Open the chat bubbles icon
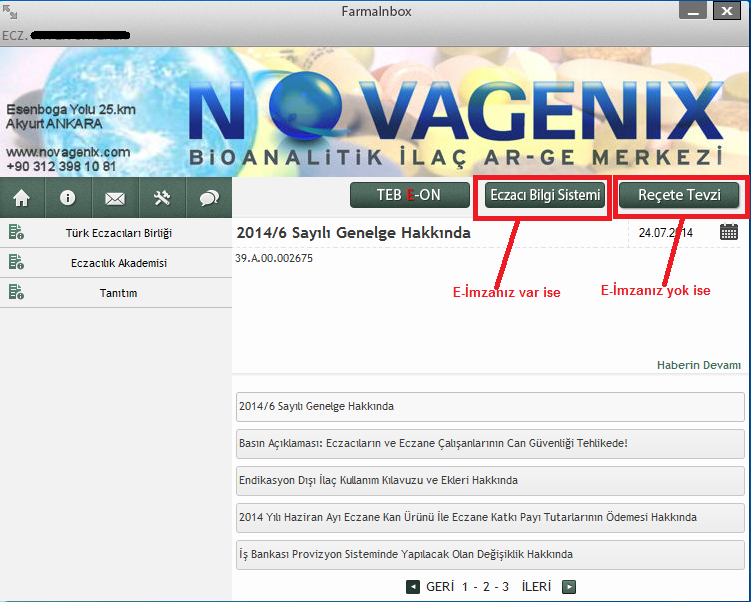Screen dimensions: 751x602 tap(209, 198)
